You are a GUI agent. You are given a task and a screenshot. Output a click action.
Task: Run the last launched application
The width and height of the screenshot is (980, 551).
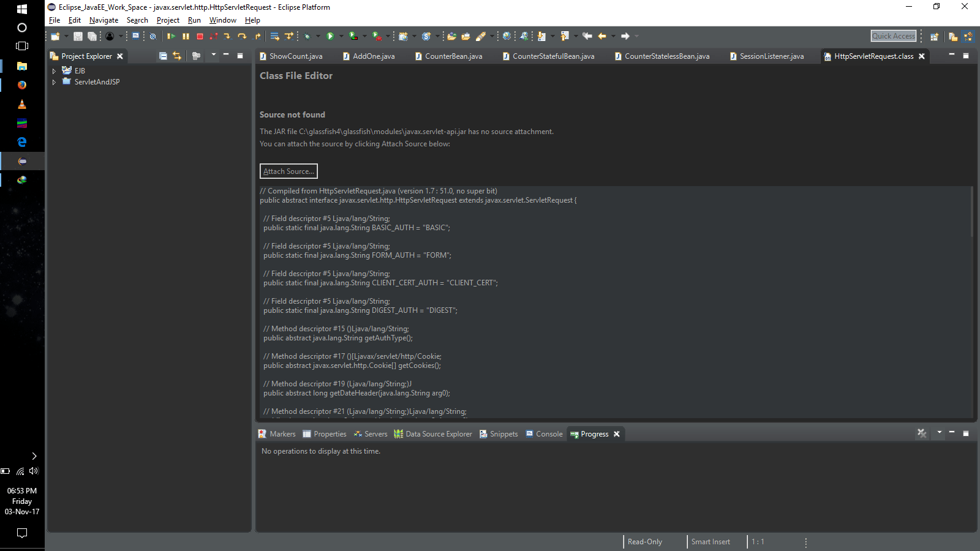[x=331, y=36]
